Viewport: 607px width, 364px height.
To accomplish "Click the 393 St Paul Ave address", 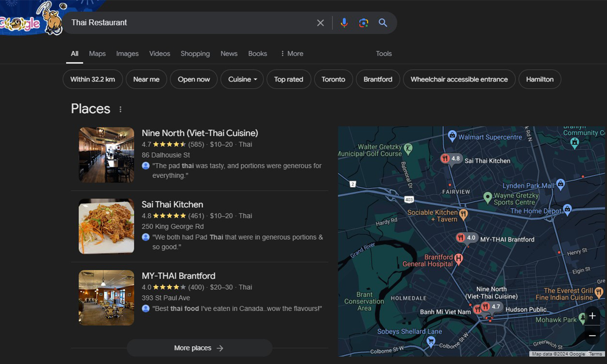I will coord(166,298).
